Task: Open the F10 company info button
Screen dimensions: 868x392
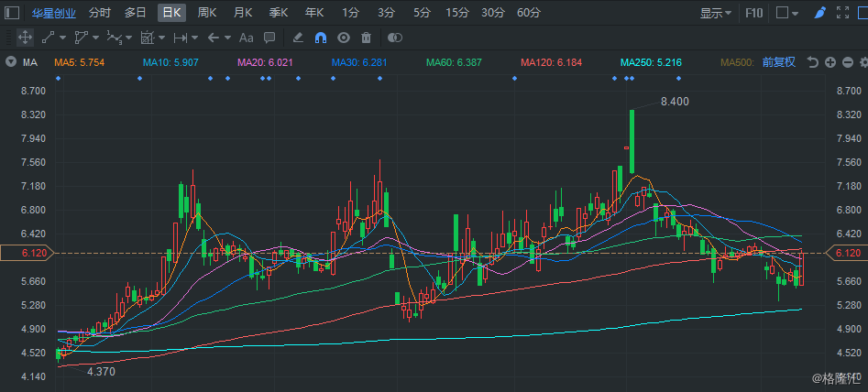Action: 754,13
